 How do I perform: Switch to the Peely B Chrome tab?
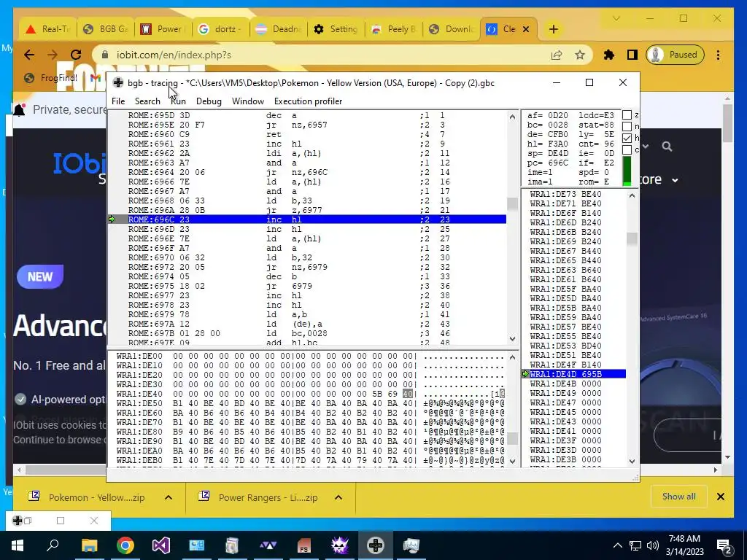point(394,29)
